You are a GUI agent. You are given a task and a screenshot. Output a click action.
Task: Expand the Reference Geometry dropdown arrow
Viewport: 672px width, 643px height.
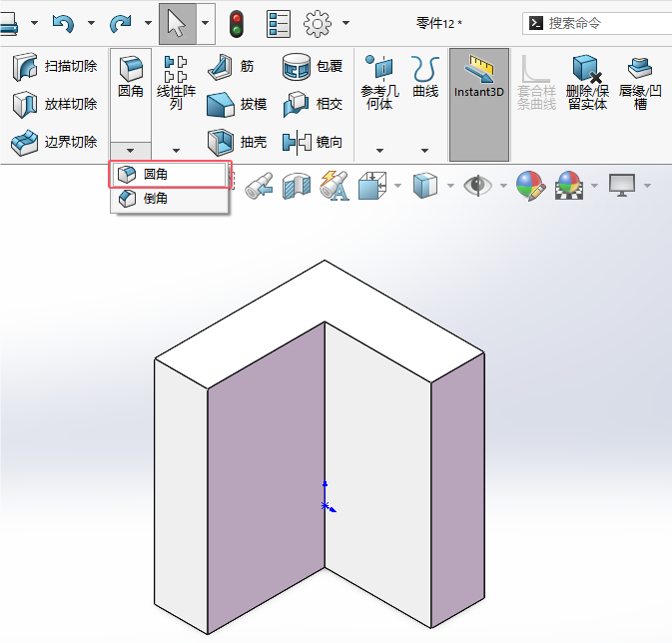[x=379, y=151]
